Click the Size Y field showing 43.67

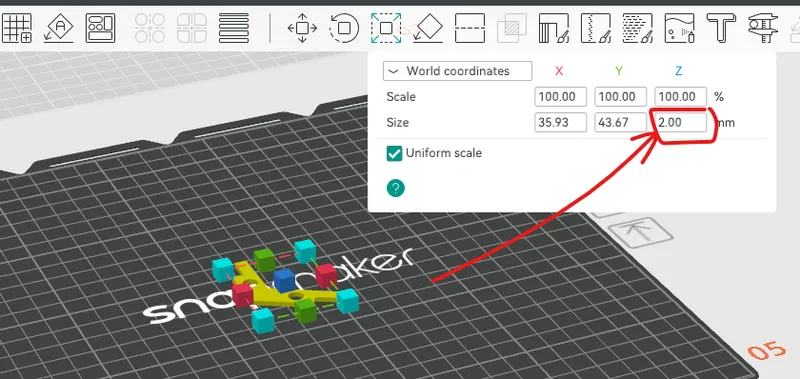coord(620,123)
